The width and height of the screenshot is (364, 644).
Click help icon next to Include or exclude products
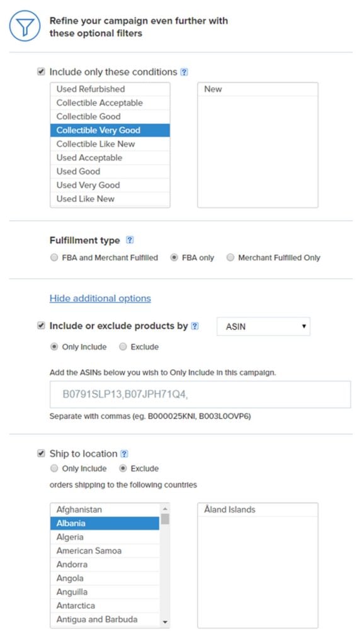(195, 326)
